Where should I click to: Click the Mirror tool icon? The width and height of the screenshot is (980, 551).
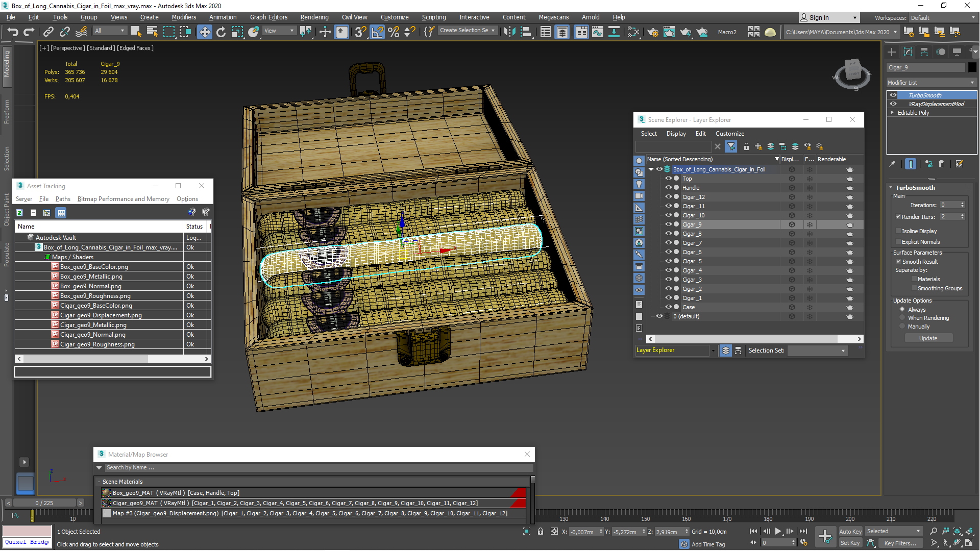pos(509,32)
